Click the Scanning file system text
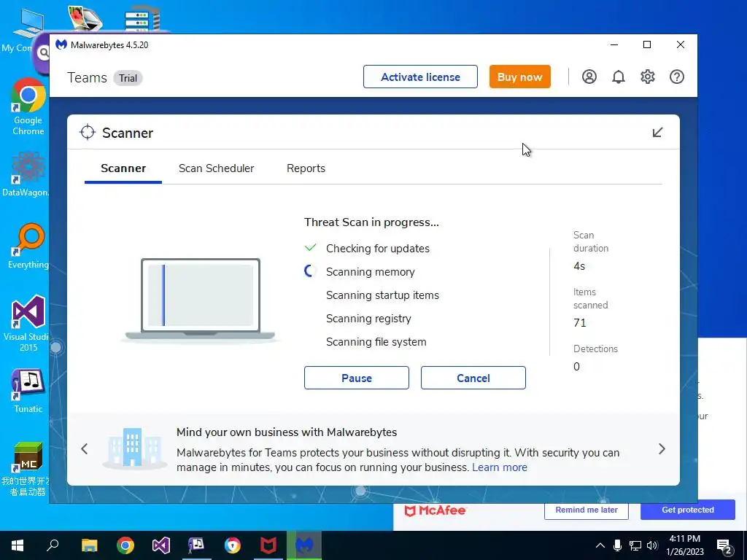 pos(376,342)
